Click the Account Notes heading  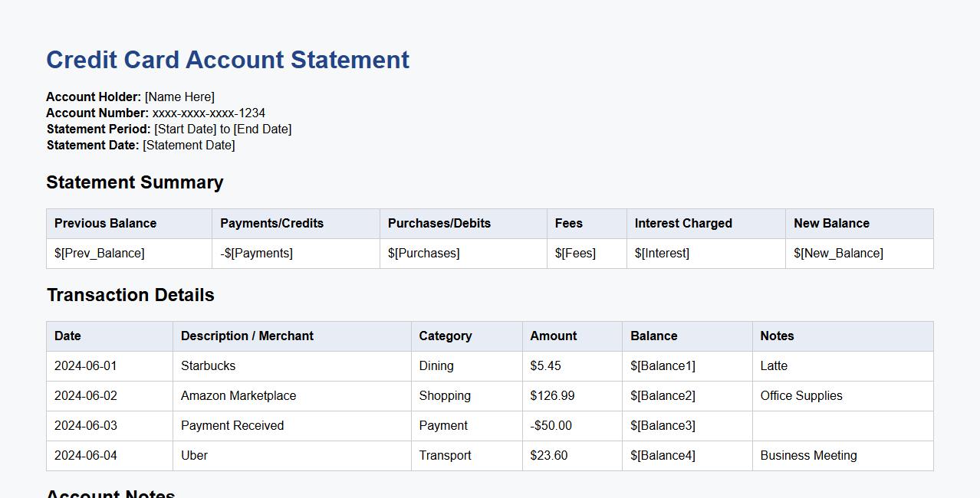pyautogui.click(x=110, y=494)
